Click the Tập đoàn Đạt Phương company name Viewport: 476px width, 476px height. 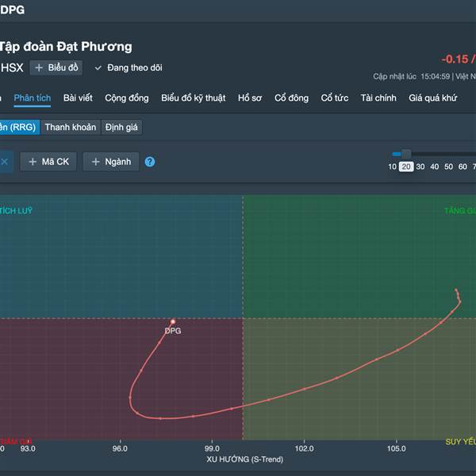[66, 47]
